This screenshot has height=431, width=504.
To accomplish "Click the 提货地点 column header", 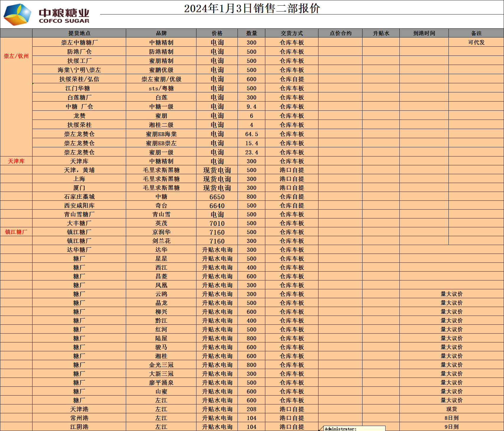I will pyautogui.click(x=79, y=33).
